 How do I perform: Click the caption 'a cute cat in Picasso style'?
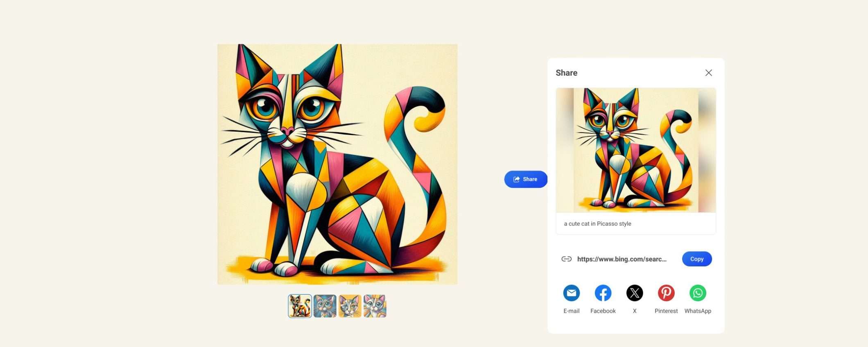click(597, 224)
